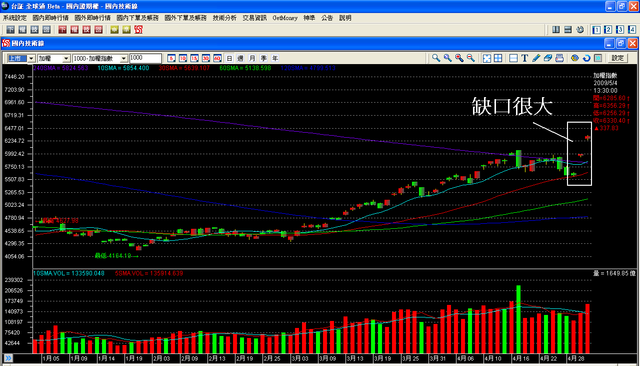Viewport: 640px width, 366px height.
Task: Toggle the 30-minute period button
Action: coord(206,58)
